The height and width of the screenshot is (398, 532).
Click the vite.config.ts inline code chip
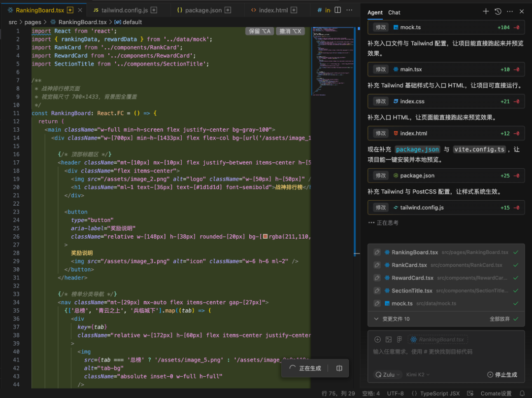click(x=479, y=149)
